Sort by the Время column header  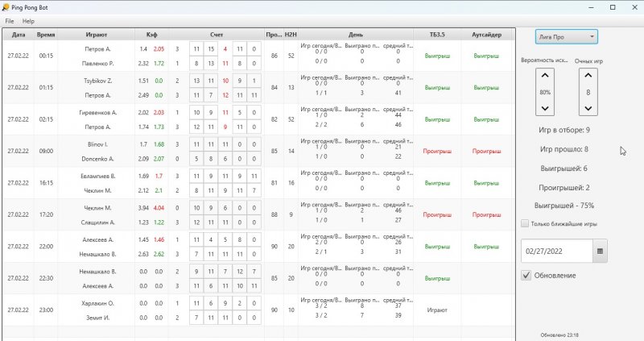45,35
